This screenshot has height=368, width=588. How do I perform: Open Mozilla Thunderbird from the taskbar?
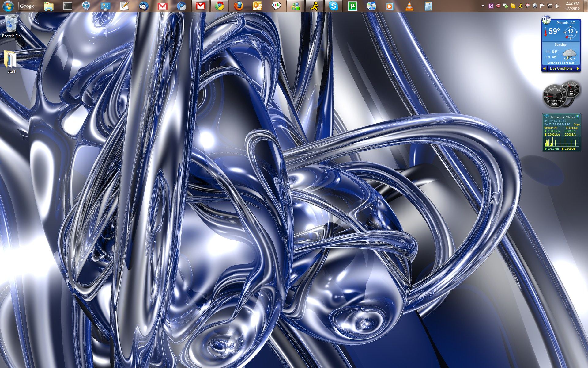(x=143, y=6)
